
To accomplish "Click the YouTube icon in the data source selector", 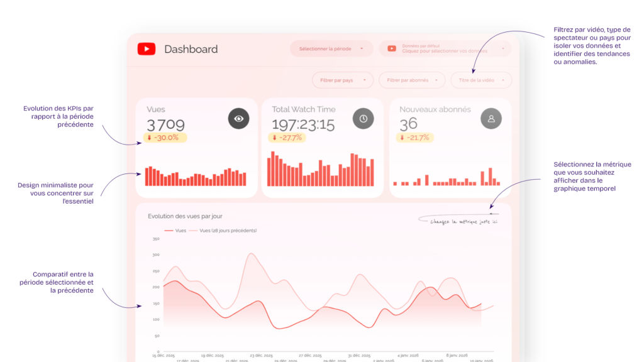I will (392, 48).
